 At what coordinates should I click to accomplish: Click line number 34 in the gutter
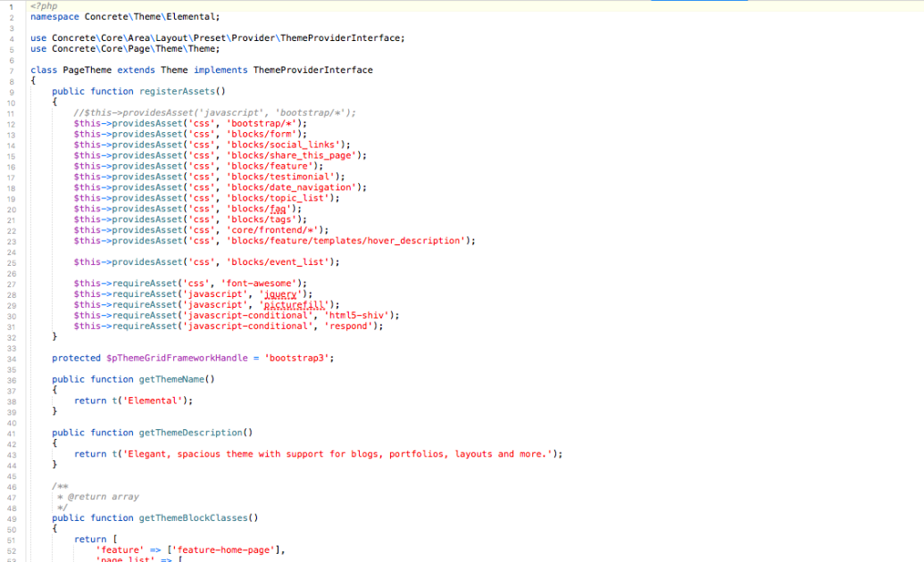(x=10, y=359)
